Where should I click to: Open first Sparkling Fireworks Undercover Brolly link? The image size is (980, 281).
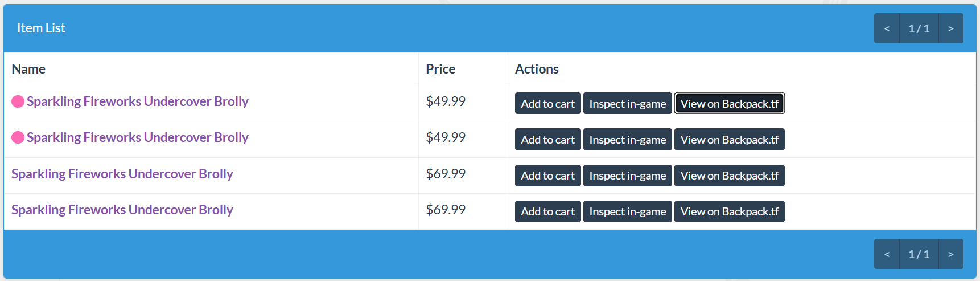coord(138,101)
